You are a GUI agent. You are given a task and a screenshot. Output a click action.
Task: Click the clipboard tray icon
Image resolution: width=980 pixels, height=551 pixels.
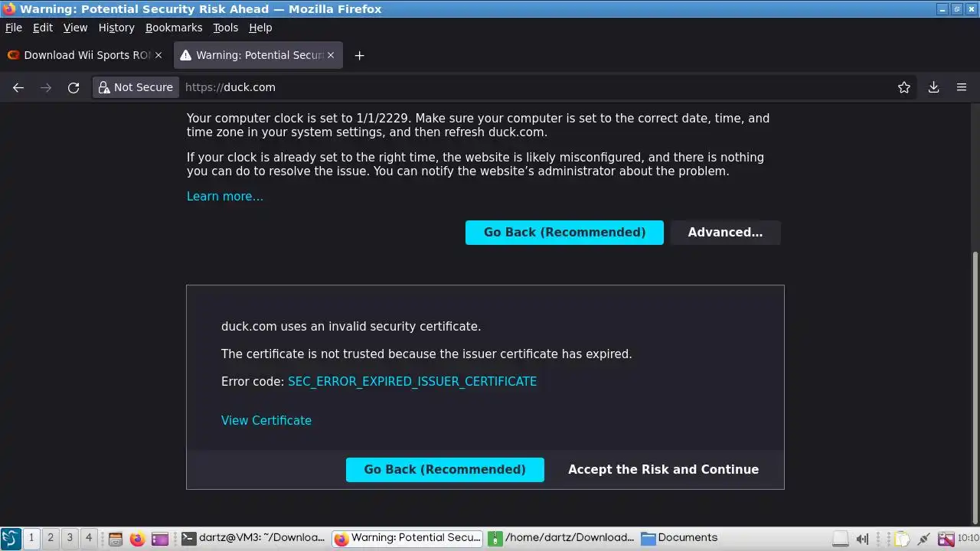[903, 539]
